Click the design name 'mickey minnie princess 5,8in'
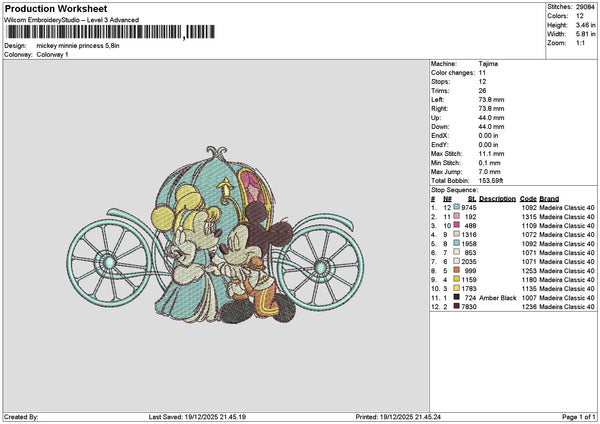This screenshot has height=424, width=600. (78, 46)
